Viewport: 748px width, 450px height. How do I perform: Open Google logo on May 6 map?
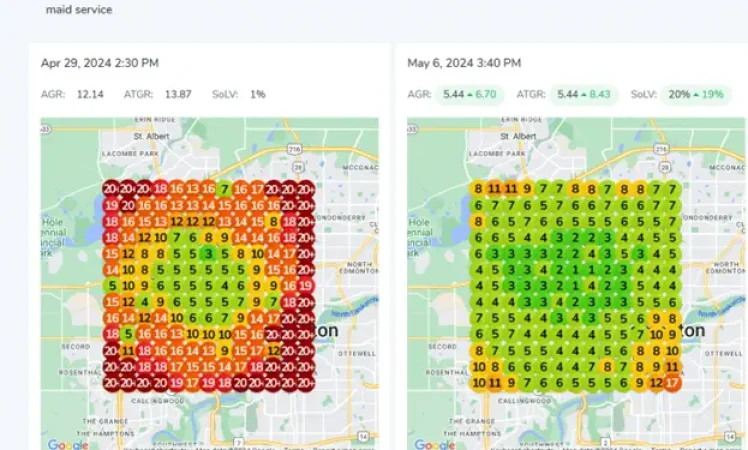coord(434,445)
